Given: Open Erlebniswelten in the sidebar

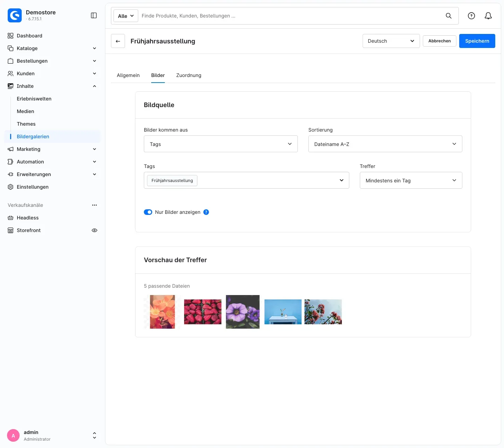Looking at the screenshot, I should (x=34, y=99).
